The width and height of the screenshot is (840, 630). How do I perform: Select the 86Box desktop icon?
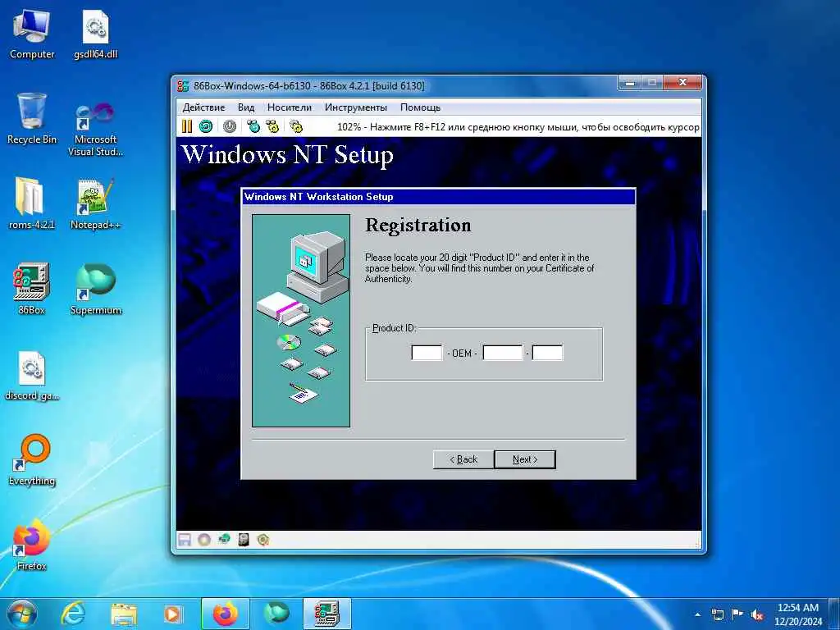tap(32, 288)
